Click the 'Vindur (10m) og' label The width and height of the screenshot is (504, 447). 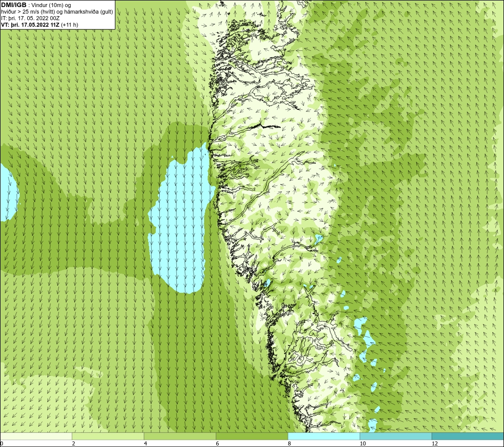point(52,6)
